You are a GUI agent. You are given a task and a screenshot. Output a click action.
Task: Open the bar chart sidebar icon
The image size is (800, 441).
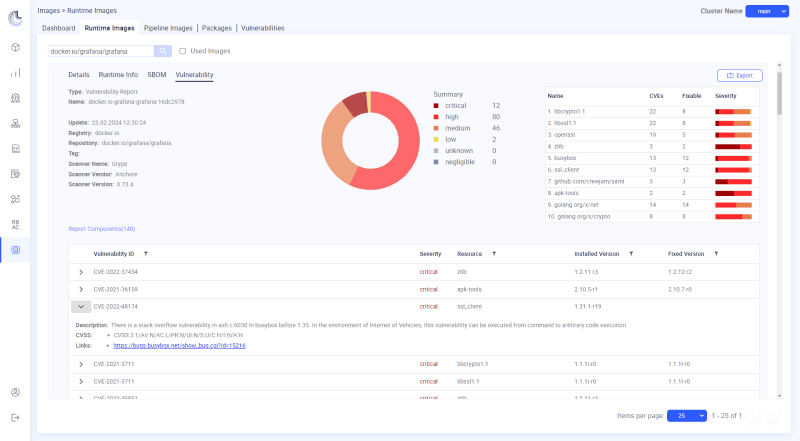(15, 73)
